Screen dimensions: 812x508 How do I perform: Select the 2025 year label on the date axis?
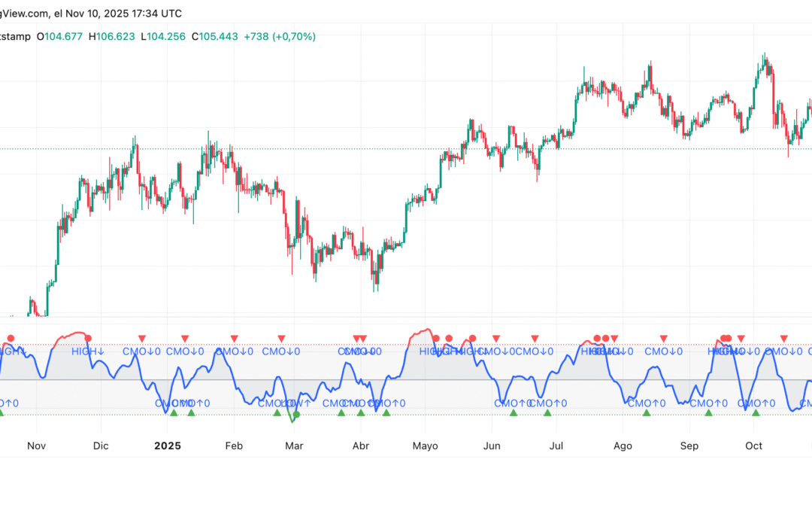167,446
